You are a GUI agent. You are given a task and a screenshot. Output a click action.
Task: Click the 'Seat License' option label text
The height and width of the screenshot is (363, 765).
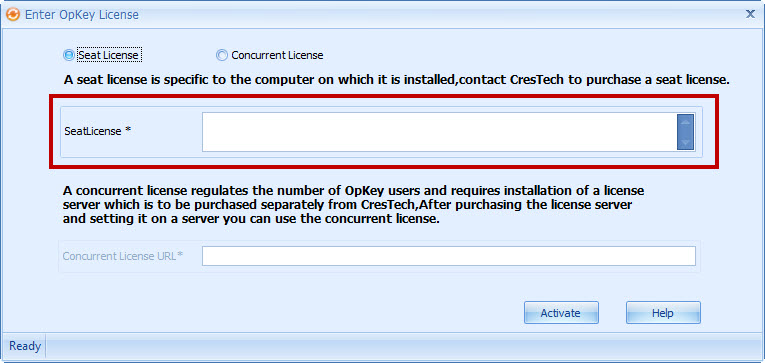click(x=109, y=55)
